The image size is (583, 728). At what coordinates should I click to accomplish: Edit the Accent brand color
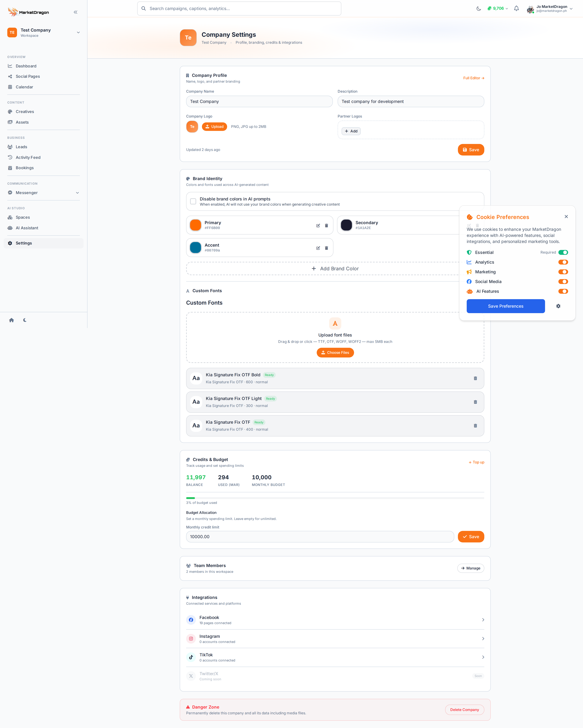(318, 248)
